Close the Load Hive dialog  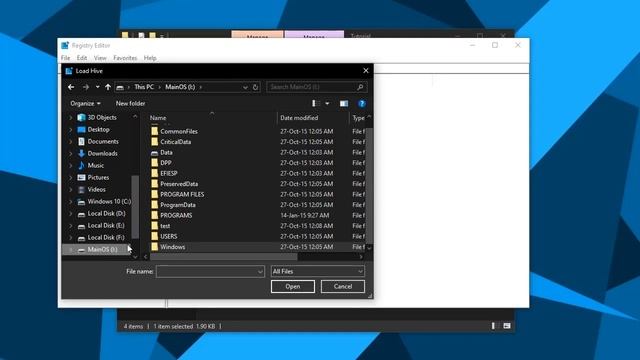[x=366, y=71]
